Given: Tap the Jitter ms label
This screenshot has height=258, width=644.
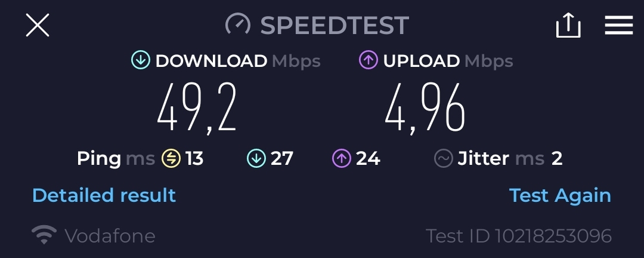Looking at the screenshot, I should (501, 158).
